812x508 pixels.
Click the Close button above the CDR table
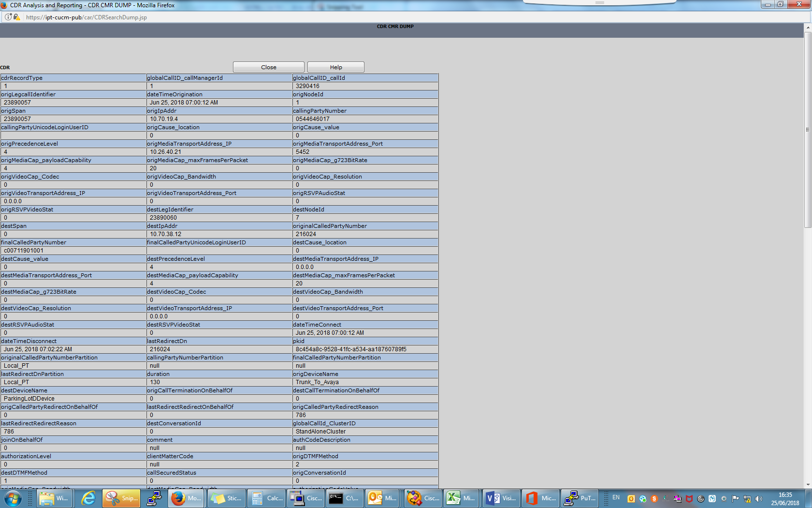coord(268,67)
